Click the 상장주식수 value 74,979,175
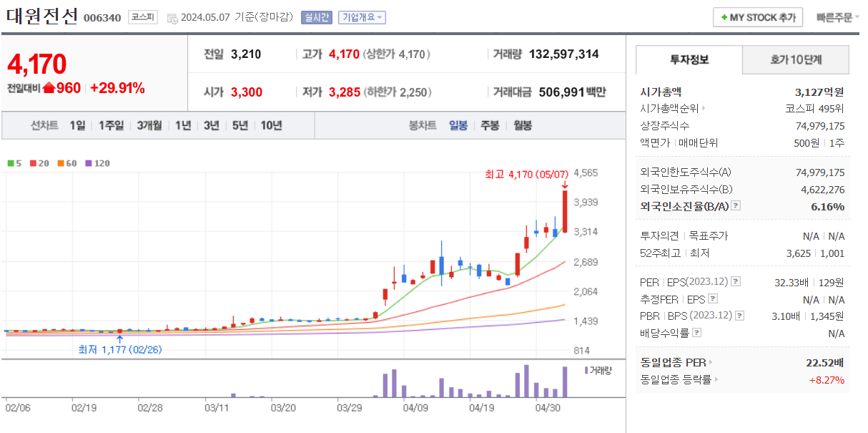Screen dimensions: 868x433 pyautogui.click(x=820, y=126)
